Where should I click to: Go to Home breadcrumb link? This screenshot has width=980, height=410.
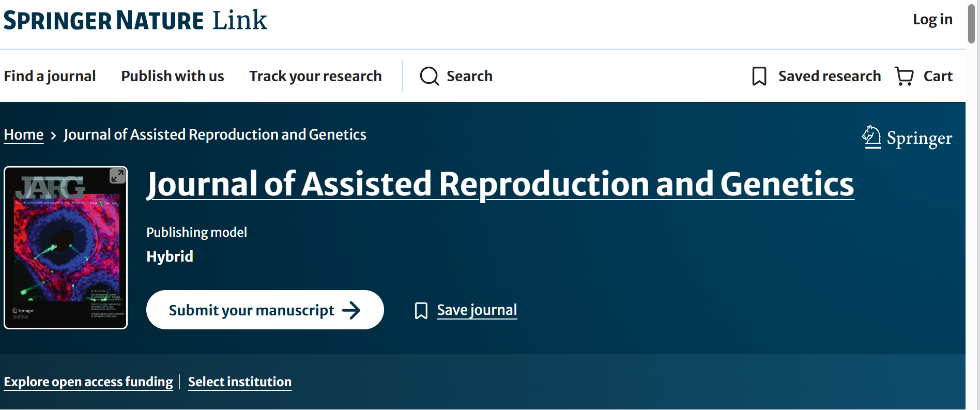(24, 135)
